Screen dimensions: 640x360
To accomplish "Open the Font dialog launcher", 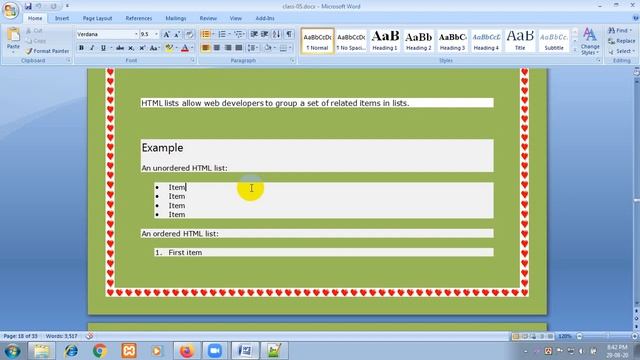I will (x=192, y=60).
